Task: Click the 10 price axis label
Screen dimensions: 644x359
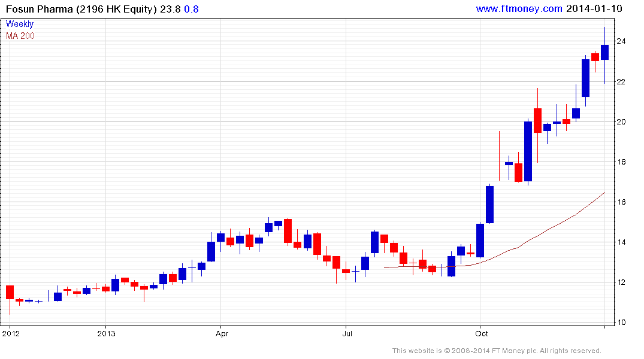Action: (x=621, y=323)
